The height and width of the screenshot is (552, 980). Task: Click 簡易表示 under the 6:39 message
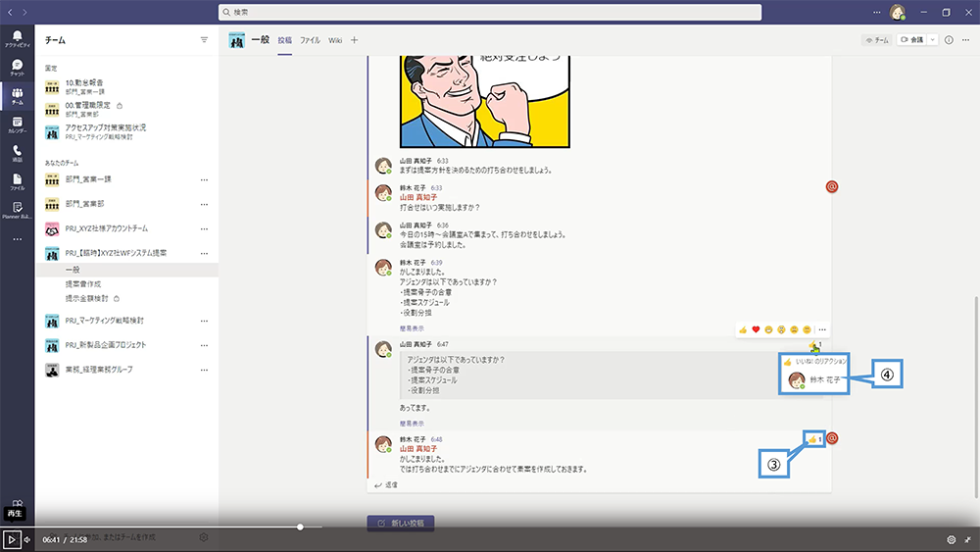pos(412,328)
